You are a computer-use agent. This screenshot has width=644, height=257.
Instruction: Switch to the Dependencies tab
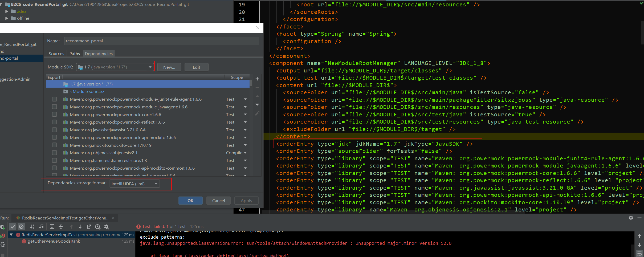pyautogui.click(x=99, y=54)
